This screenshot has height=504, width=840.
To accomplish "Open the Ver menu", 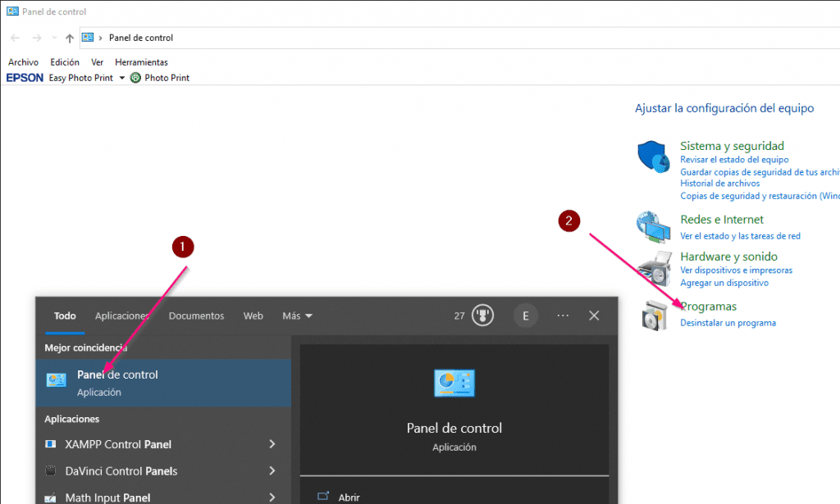I will pos(97,62).
